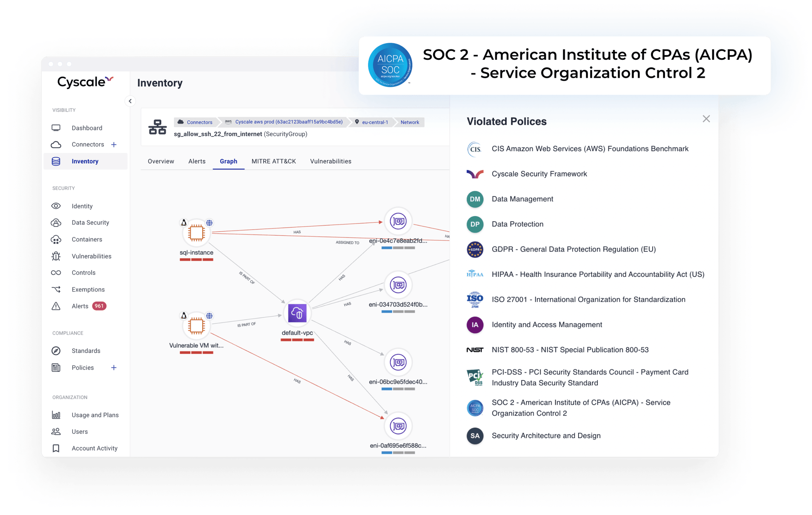Collapse the sidebar with the chevron arrow
The height and width of the screenshot is (515, 812).
click(x=130, y=101)
